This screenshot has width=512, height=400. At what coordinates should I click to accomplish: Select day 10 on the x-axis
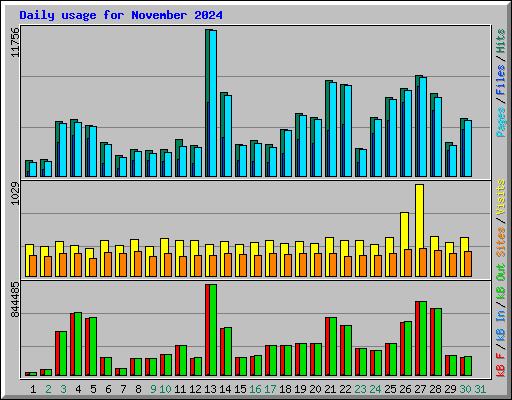coord(165,389)
